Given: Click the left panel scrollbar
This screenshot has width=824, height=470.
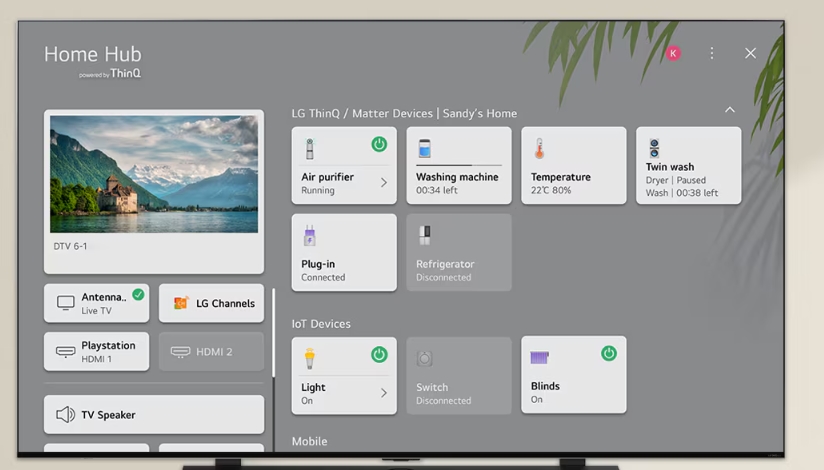Looking at the screenshot, I should click(273, 332).
